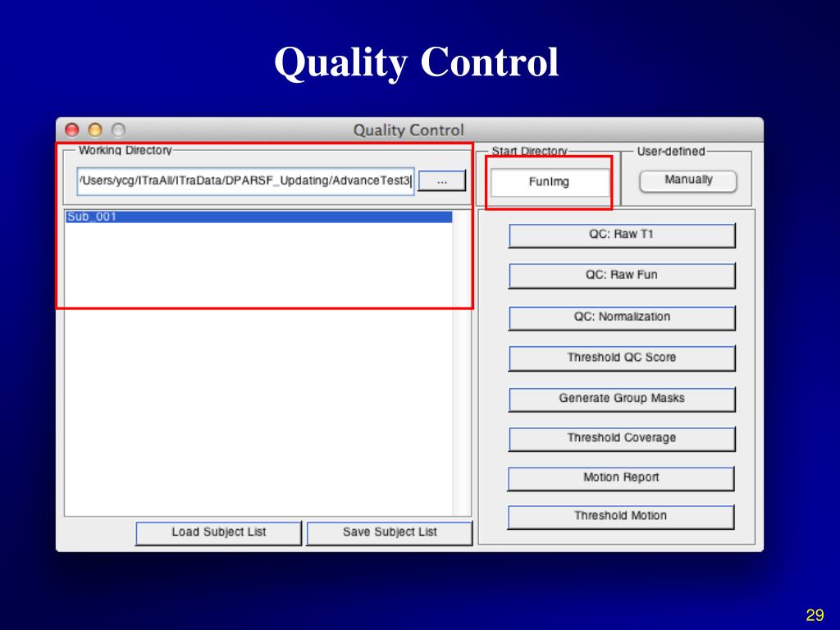The height and width of the screenshot is (630, 840).
Task: Run QC: Raw Fun
Action: (x=622, y=276)
